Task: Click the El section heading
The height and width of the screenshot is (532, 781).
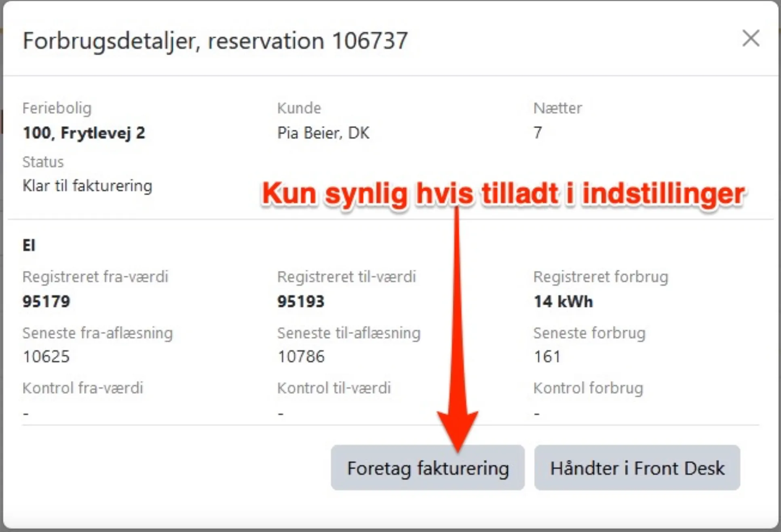Action: tap(29, 245)
